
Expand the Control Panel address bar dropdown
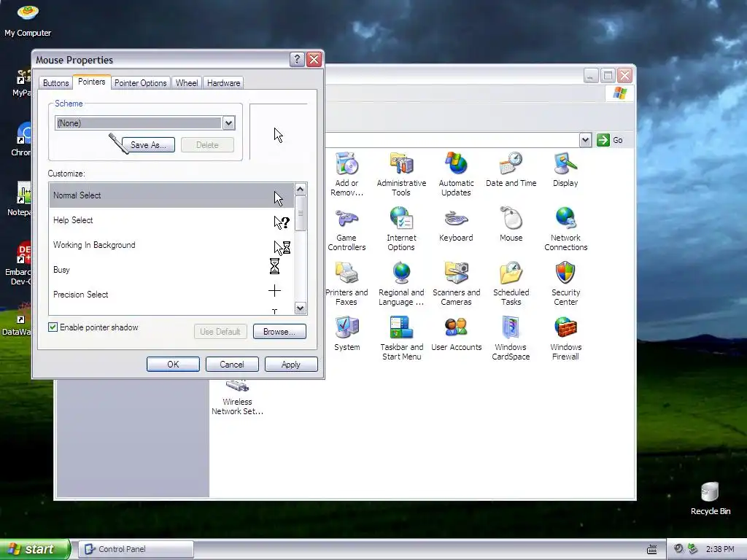586,140
